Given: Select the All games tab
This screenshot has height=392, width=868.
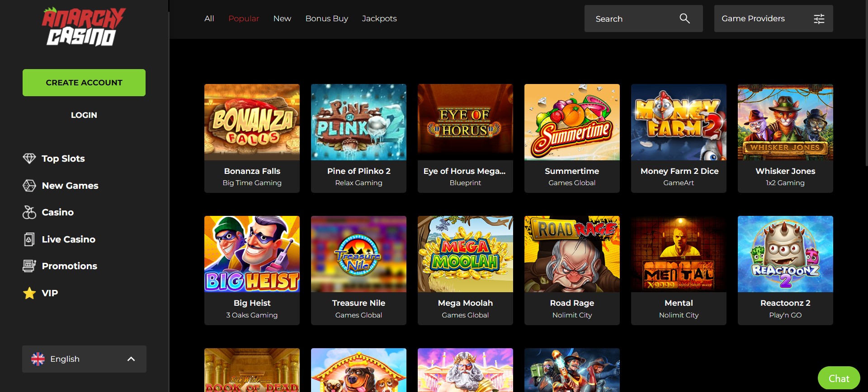Looking at the screenshot, I should coord(209,19).
